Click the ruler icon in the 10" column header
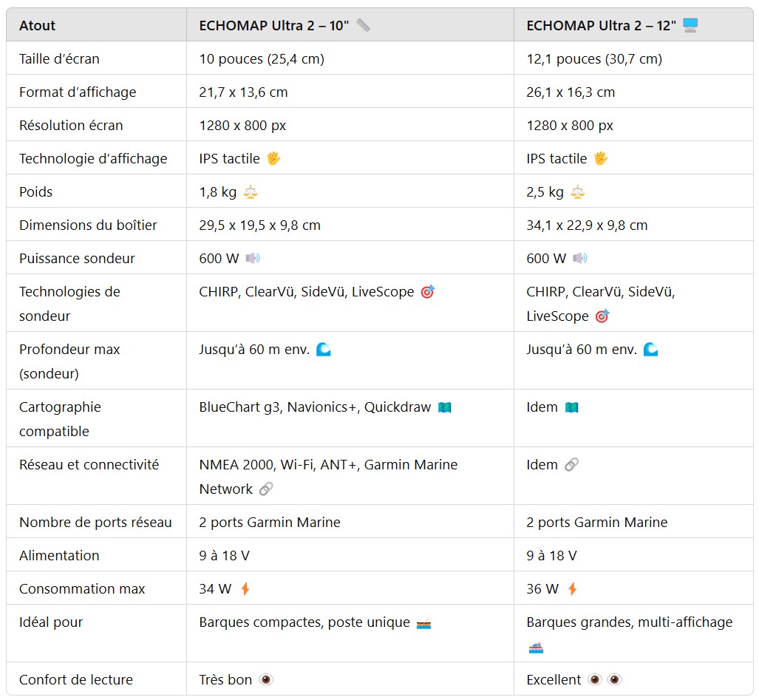759x700 pixels. [363, 26]
